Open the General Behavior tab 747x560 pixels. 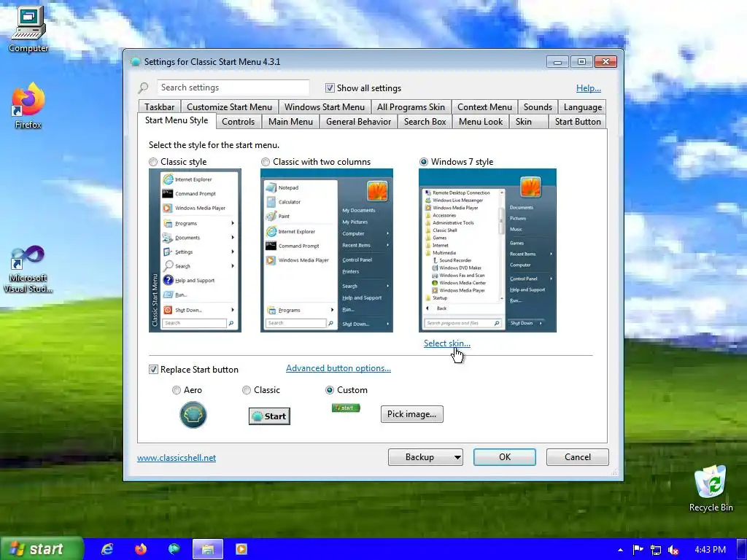pyautogui.click(x=358, y=122)
